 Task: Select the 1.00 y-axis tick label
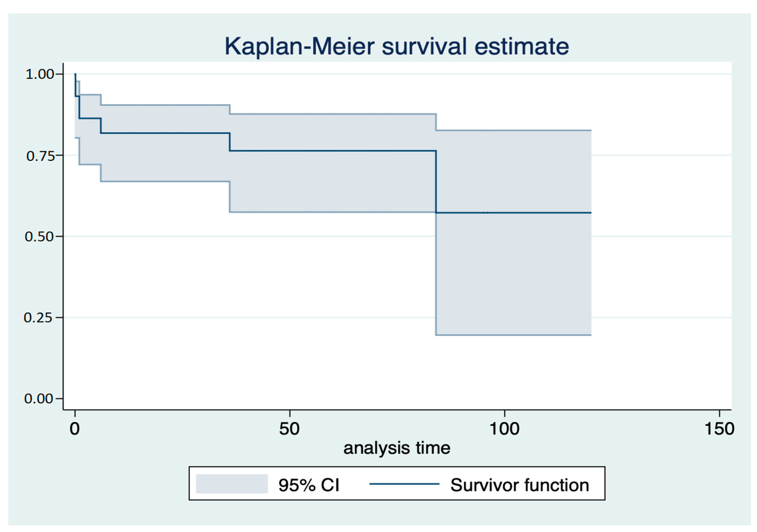[x=39, y=74]
